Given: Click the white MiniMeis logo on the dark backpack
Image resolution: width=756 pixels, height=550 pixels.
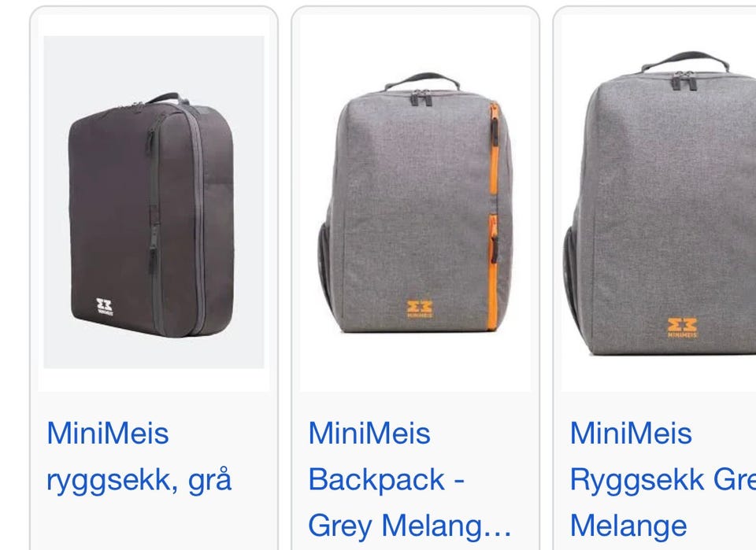Looking at the screenshot, I should 105,307.
